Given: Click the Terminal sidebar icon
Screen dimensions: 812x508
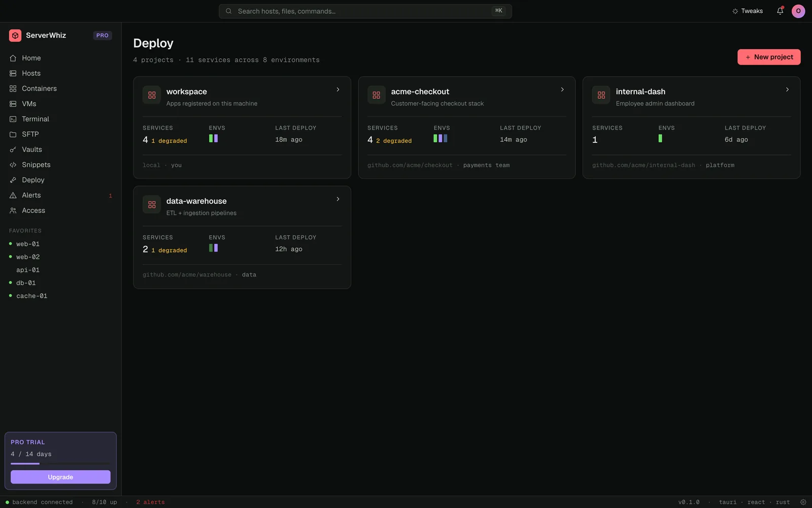Looking at the screenshot, I should (13, 119).
